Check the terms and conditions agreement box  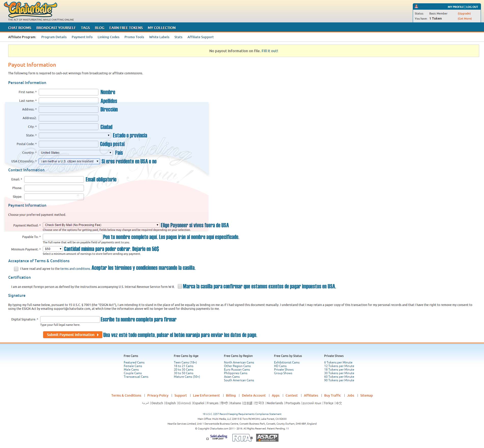[16, 269]
